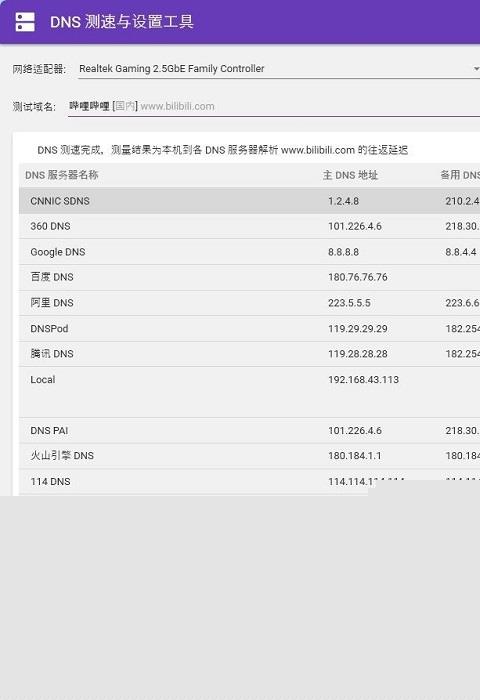This screenshot has width=480, height=700.
Task: Select the Local DNS row
Action: [249, 392]
